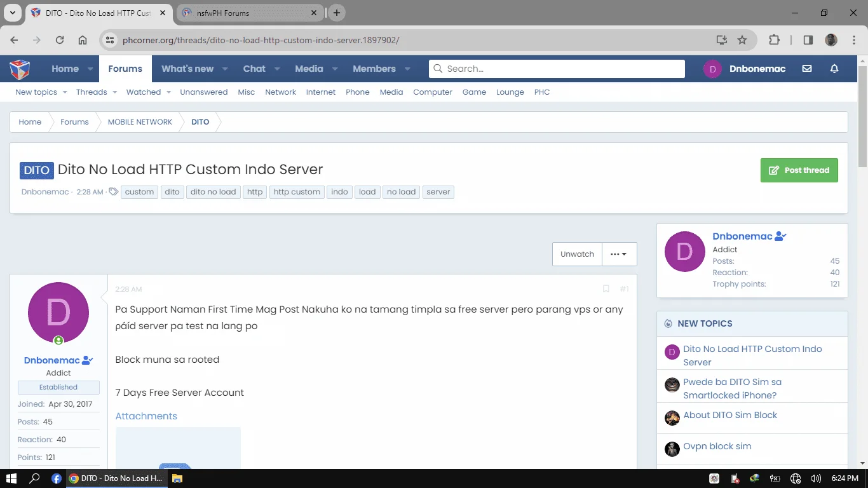
Task: Open the browser tab search dropdown
Action: (x=12, y=13)
